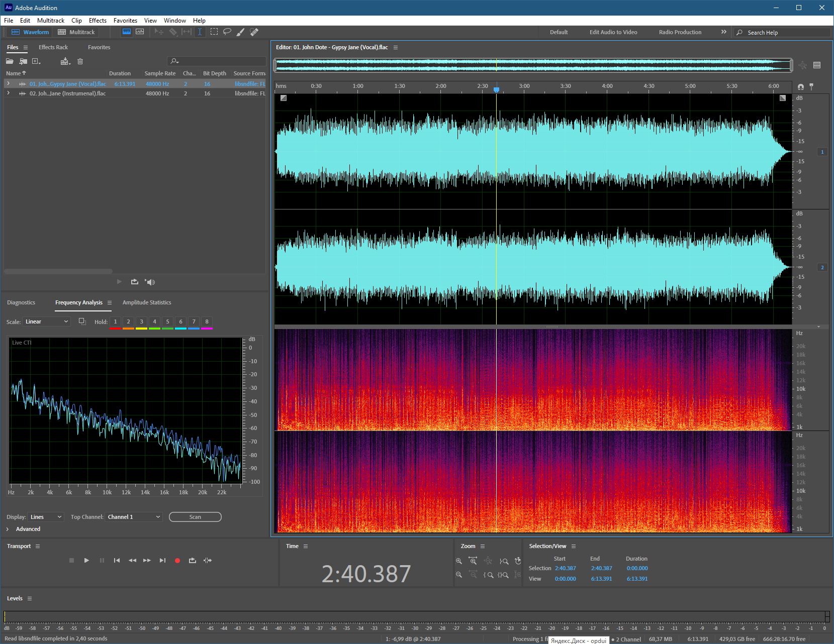This screenshot has height=644, width=834.
Task: Select the Marquee Selection tool
Action: coord(214,32)
